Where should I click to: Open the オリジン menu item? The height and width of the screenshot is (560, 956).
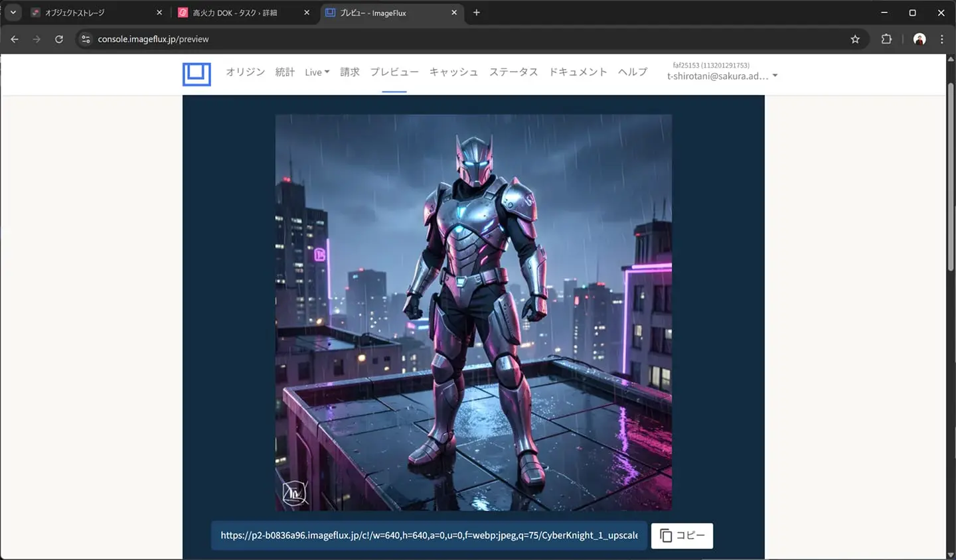click(x=245, y=72)
